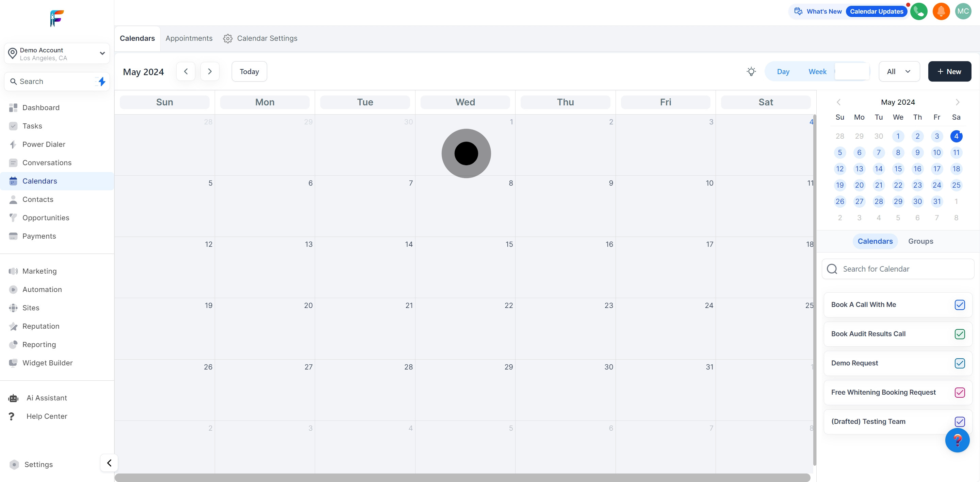Select the Widget Builder icon
Image resolution: width=980 pixels, height=482 pixels.
(13, 363)
